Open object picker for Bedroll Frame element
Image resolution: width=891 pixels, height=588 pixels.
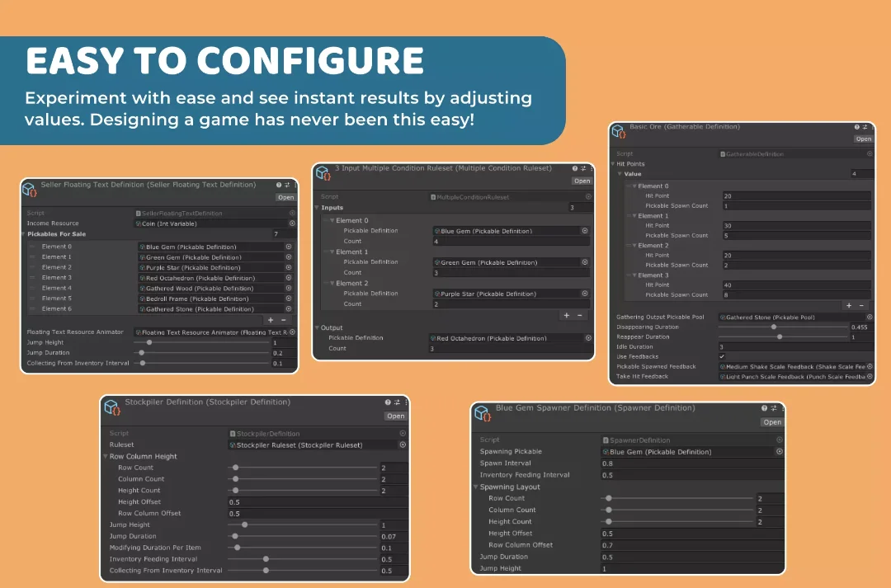[x=289, y=299]
